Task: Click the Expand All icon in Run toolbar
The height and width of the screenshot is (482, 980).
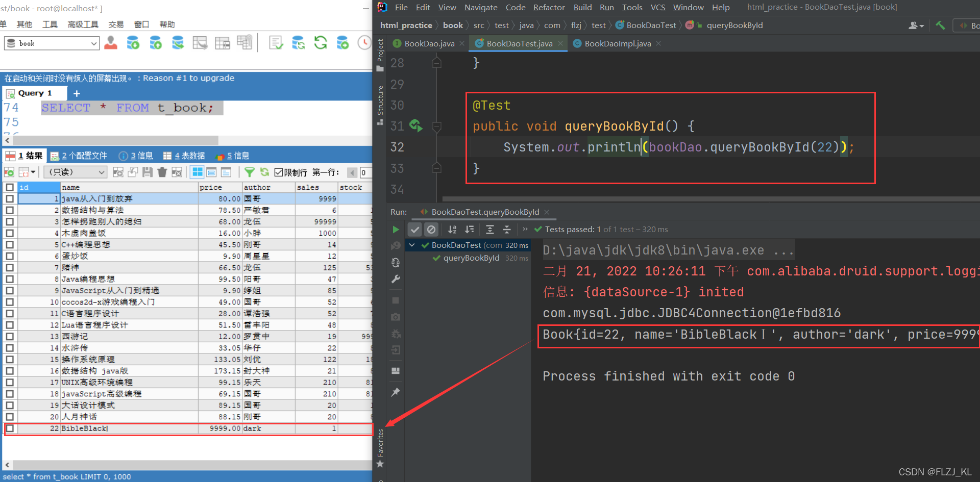Action: [490, 230]
